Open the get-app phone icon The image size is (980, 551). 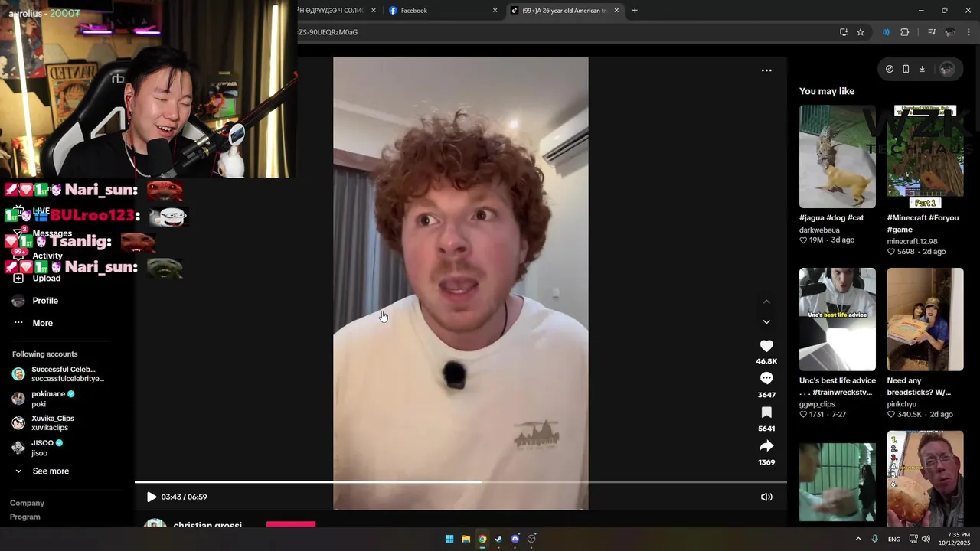[906, 69]
